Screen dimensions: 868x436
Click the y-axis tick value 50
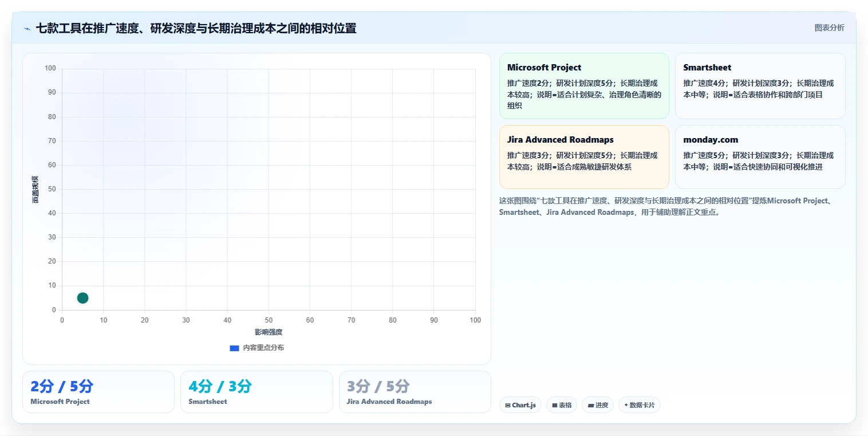click(x=52, y=189)
